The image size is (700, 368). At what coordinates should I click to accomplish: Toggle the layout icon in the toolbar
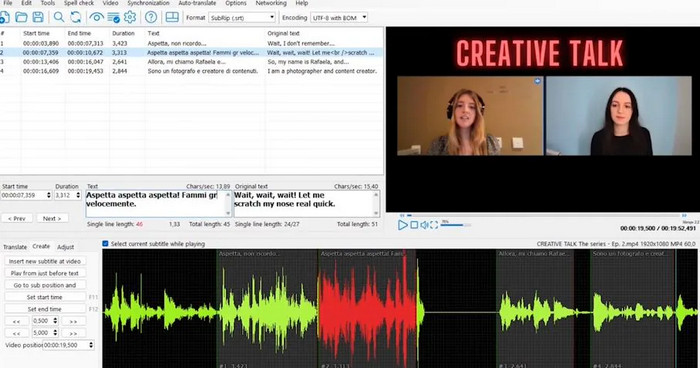pyautogui.click(x=172, y=17)
